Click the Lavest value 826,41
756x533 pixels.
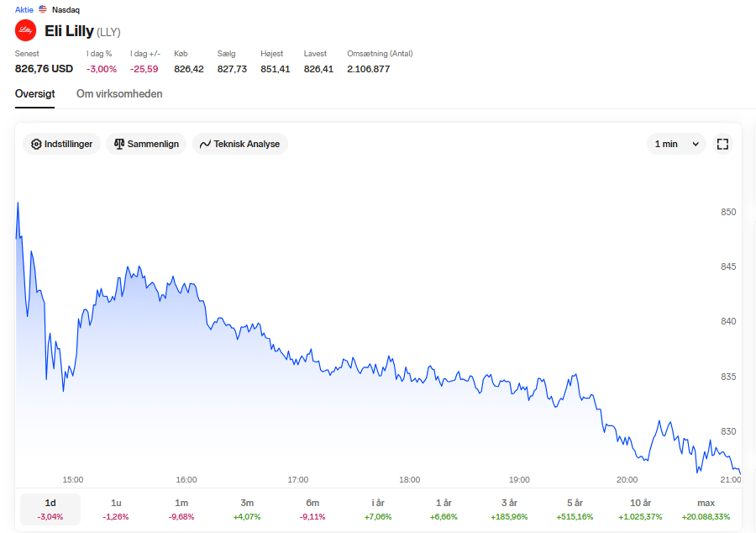click(318, 69)
